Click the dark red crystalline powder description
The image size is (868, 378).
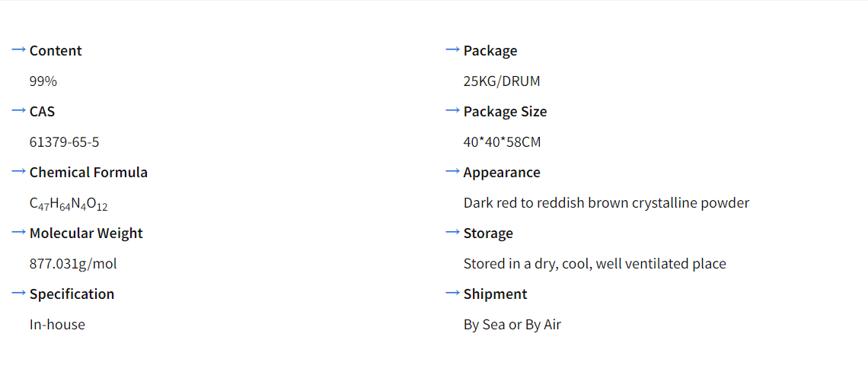pos(606,203)
